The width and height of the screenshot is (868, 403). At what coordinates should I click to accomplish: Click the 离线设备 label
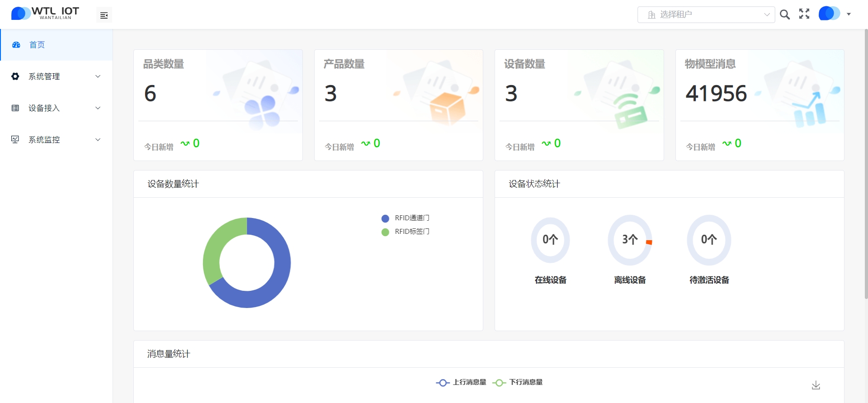(x=630, y=280)
